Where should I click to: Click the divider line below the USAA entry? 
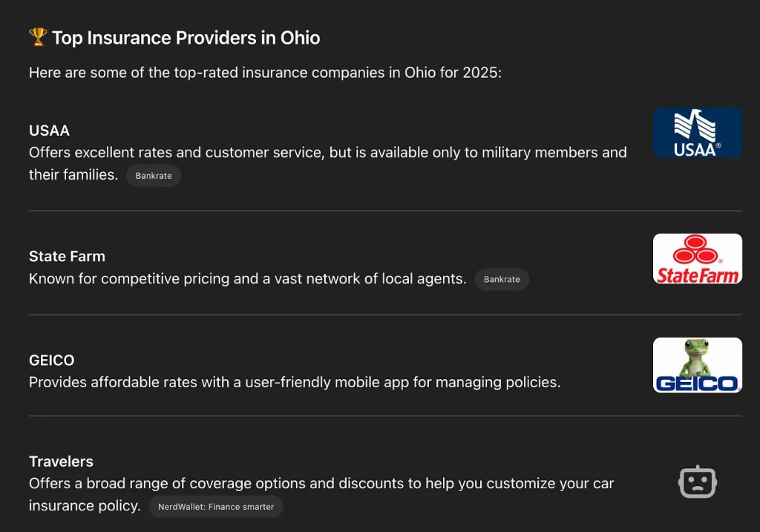click(x=385, y=211)
